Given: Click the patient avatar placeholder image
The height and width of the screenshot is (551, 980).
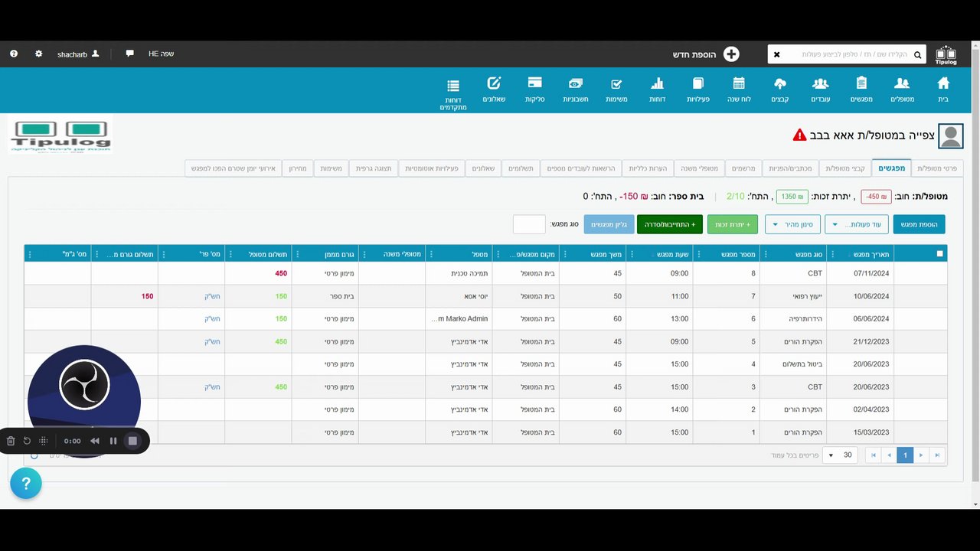Looking at the screenshot, I should (x=951, y=136).
